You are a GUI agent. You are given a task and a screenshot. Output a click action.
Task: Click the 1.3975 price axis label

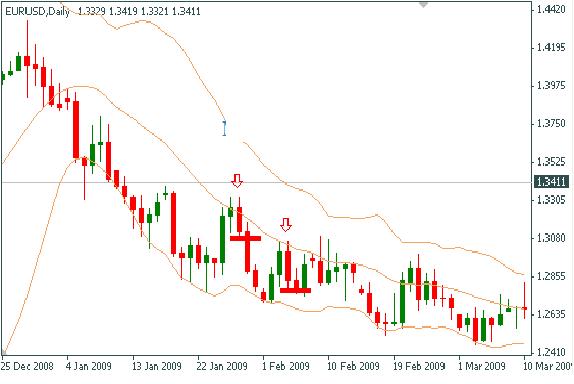pyautogui.click(x=551, y=85)
